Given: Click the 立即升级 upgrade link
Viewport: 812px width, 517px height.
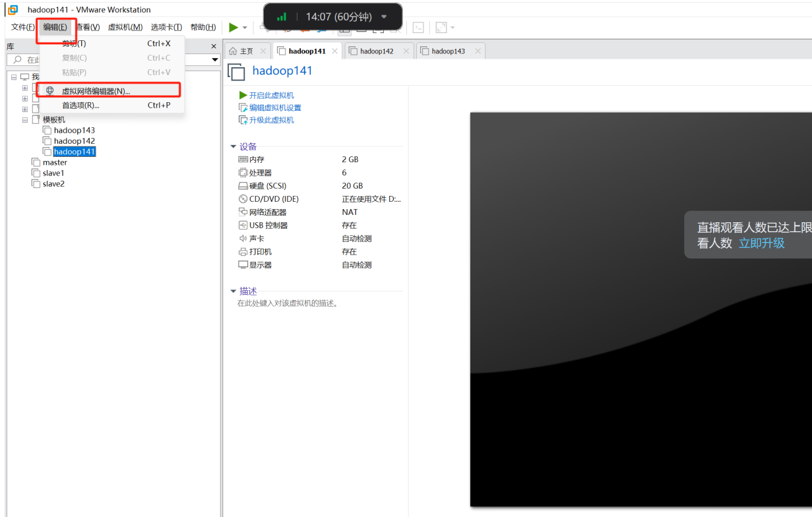Looking at the screenshot, I should (x=761, y=243).
